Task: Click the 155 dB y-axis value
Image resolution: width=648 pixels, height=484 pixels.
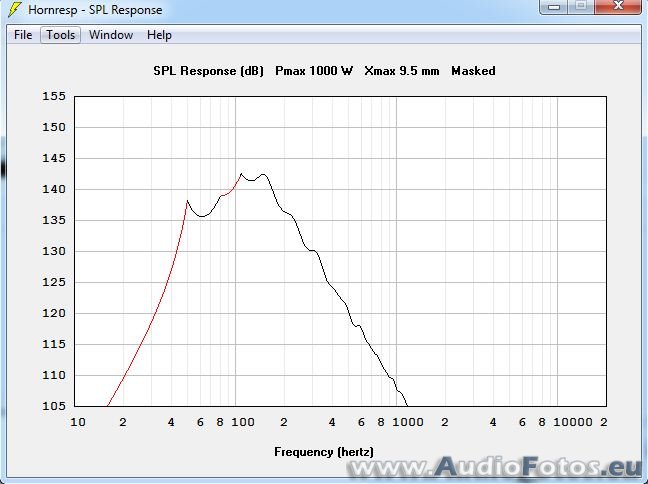Action: point(54,96)
